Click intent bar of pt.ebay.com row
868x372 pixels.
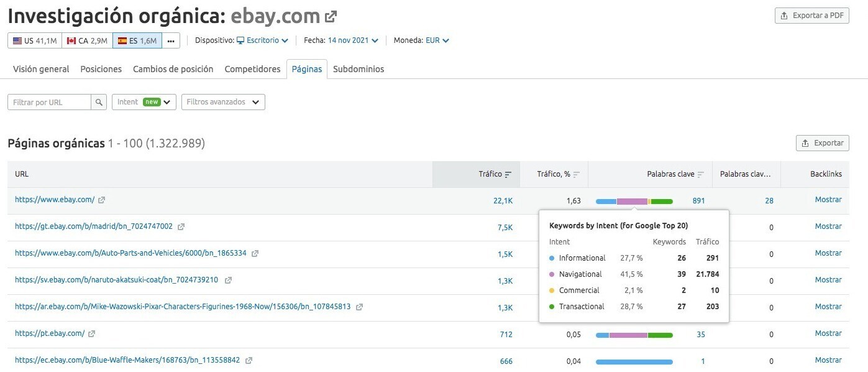634,335
